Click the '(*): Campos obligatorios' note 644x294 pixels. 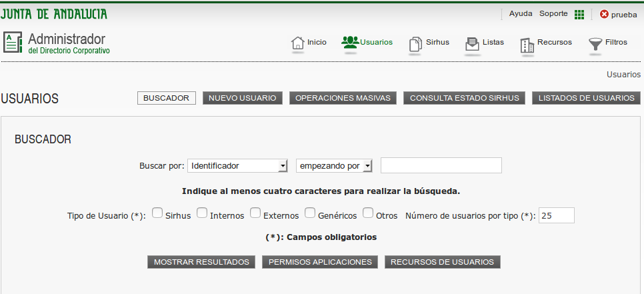tap(321, 237)
